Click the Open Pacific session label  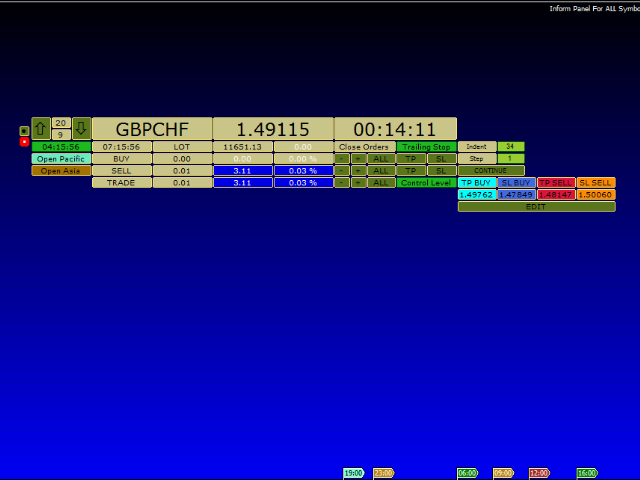coord(61,159)
